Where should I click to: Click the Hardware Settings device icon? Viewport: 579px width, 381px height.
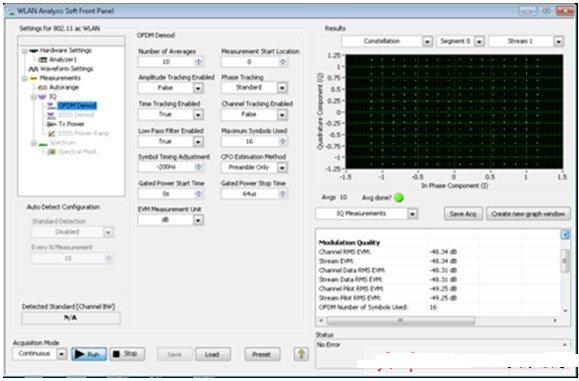pyautogui.click(x=34, y=50)
